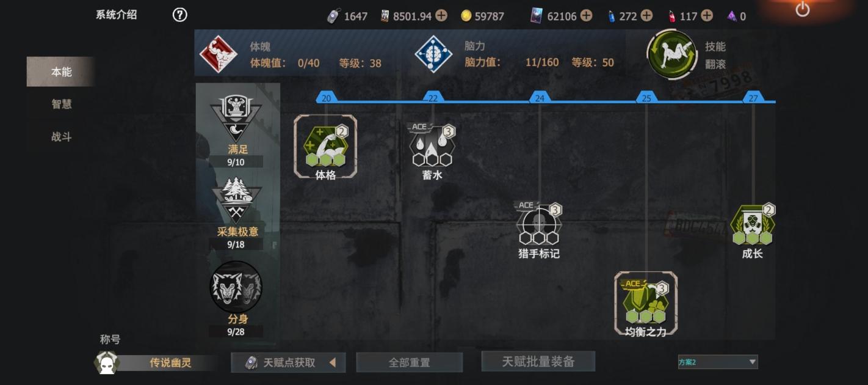Click the 天赋批量装备 button

click(538, 361)
